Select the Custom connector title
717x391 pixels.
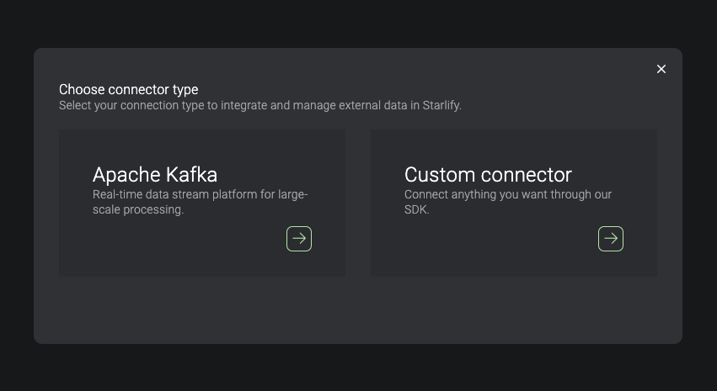point(488,175)
